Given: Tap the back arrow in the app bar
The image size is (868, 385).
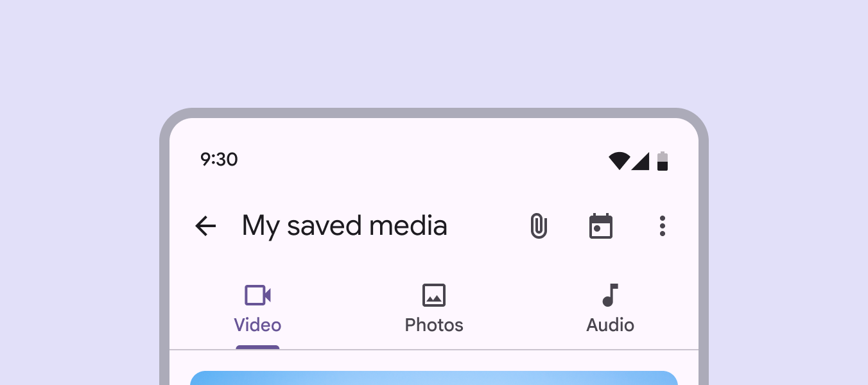Looking at the screenshot, I should pos(205,226).
